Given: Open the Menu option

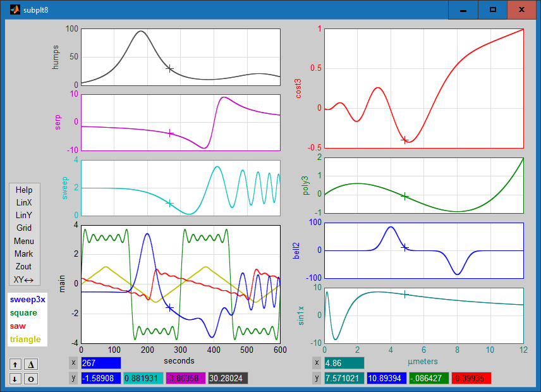Looking at the screenshot, I should pyautogui.click(x=24, y=241).
